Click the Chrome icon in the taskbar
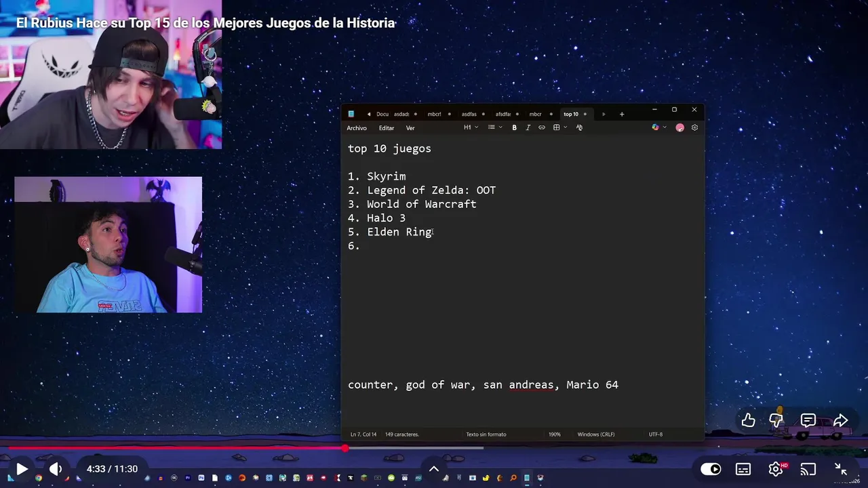 [x=39, y=478]
